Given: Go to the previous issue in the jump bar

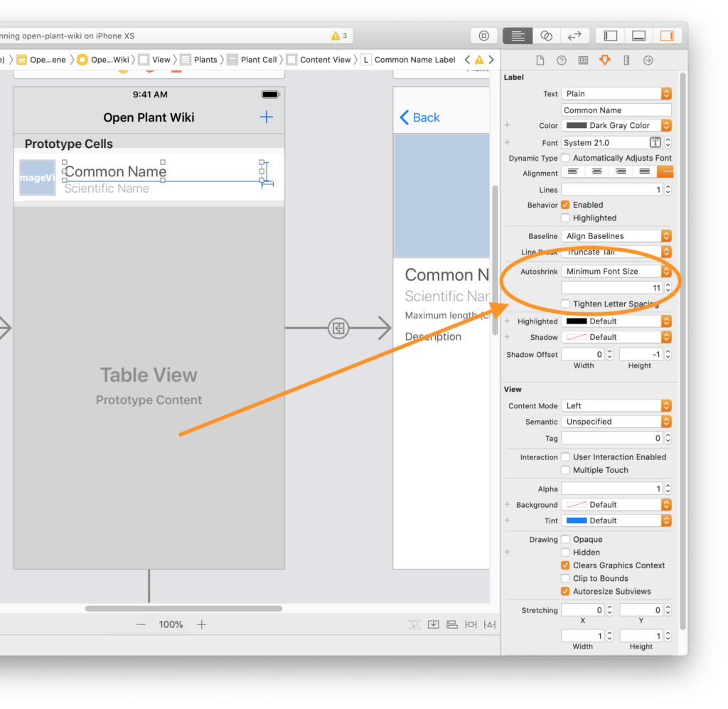Looking at the screenshot, I should [468, 60].
